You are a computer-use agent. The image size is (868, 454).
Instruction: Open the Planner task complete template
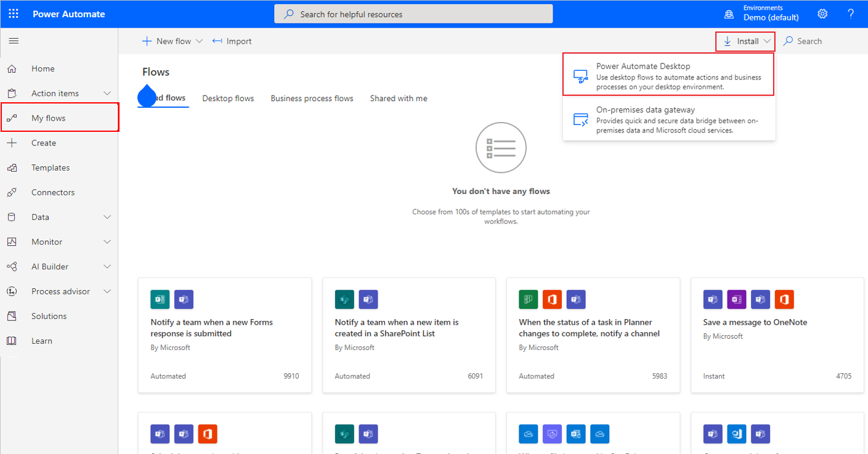click(x=593, y=335)
